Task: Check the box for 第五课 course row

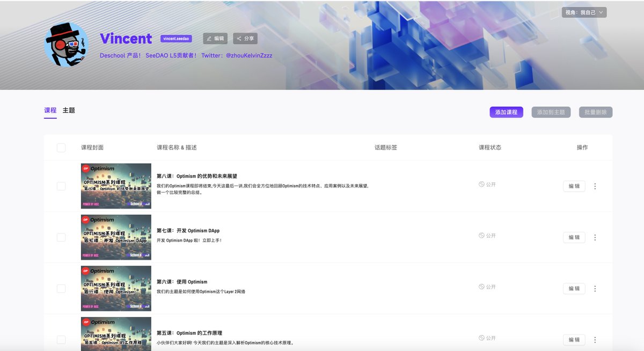Action: (61, 340)
